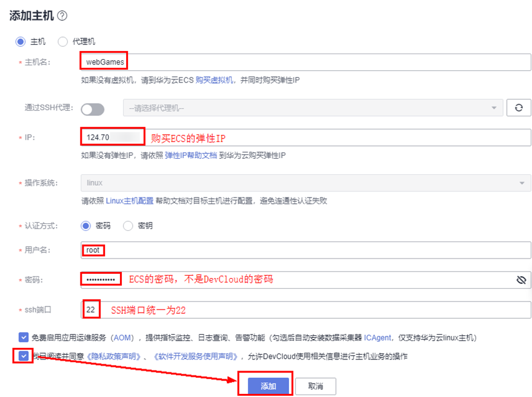
Task: Edit the ssh端口 field containing 22
Action: click(306, 310)
